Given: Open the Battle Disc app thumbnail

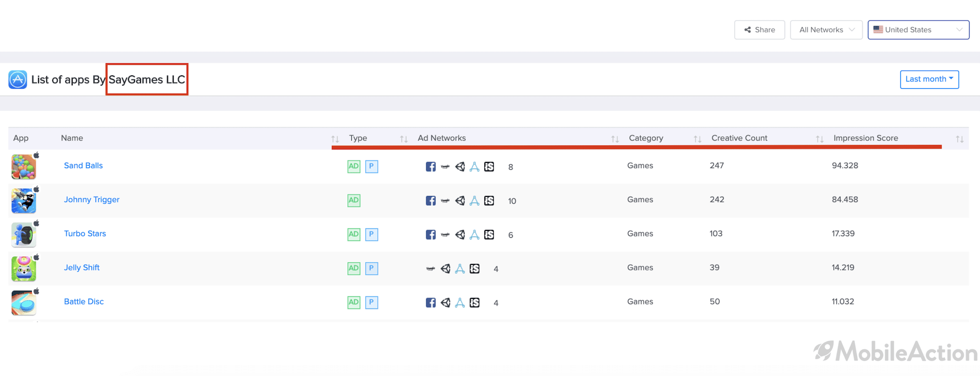Looking at the screenshot, I should 24,302.
